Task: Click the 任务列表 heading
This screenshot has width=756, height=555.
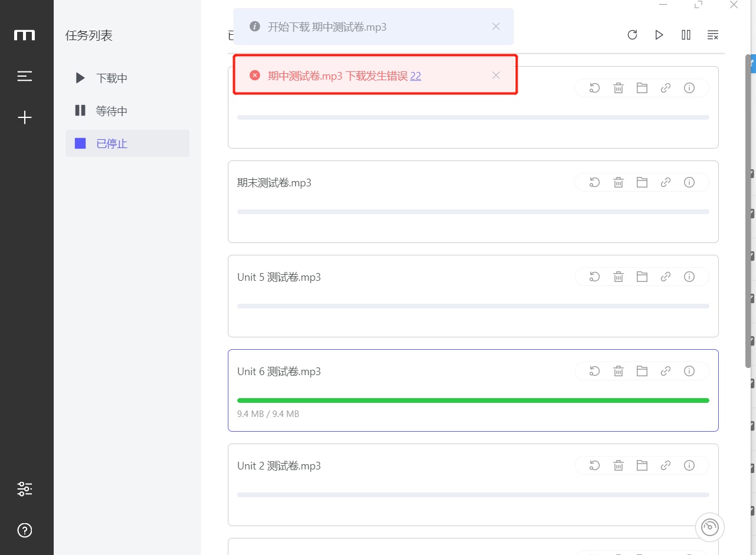Action: pos(89,35)
